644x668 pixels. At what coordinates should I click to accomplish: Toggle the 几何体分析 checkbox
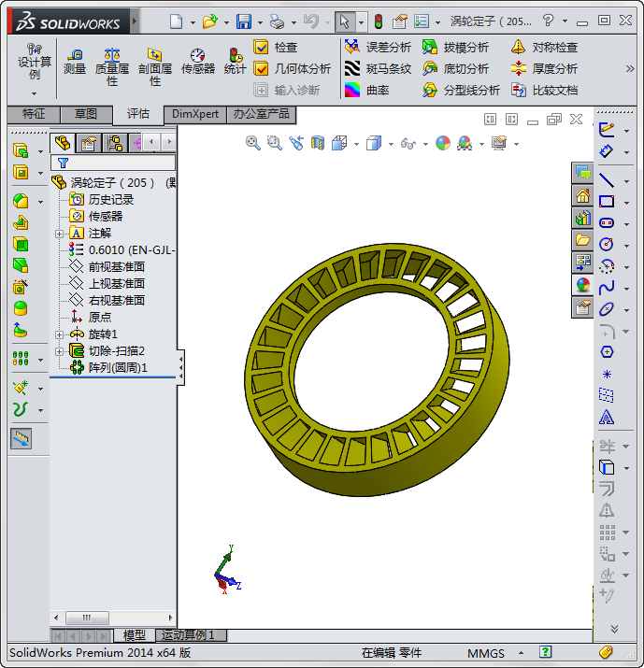click(262, 68)
